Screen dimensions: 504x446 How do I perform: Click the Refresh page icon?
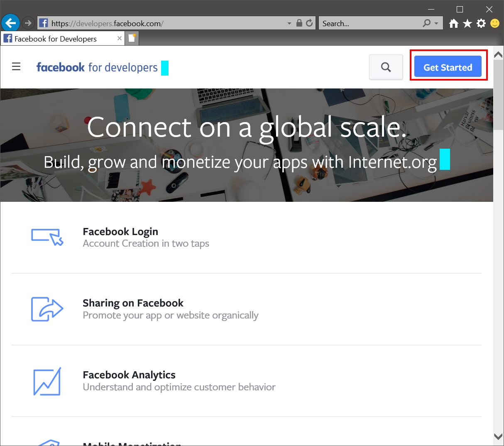pos(309,23)
